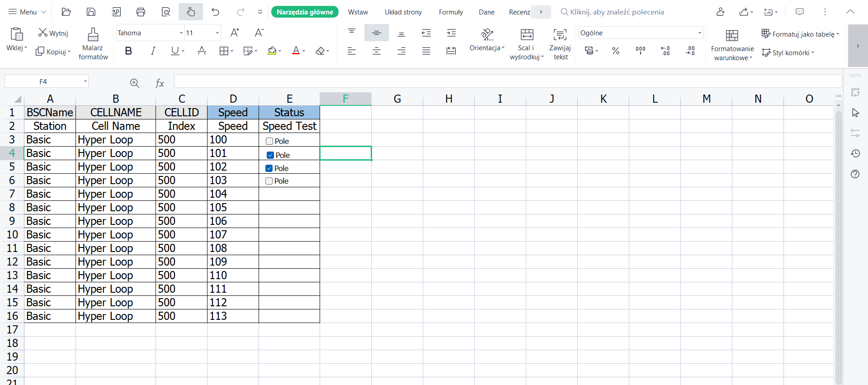The height and width of the screenshot is (385, 868).
Task: Open the Ogólne number format dropdown
Action: pyautogui.click(x=700, y=33)
